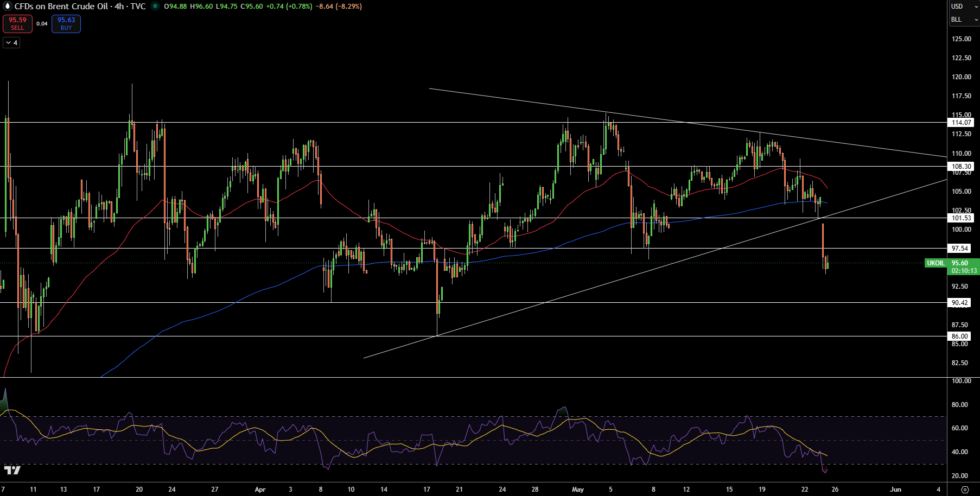The height and width of the screenshot is (496, 980).
Task: Open the BLL unit dropdown
Action: pos(964,20)
